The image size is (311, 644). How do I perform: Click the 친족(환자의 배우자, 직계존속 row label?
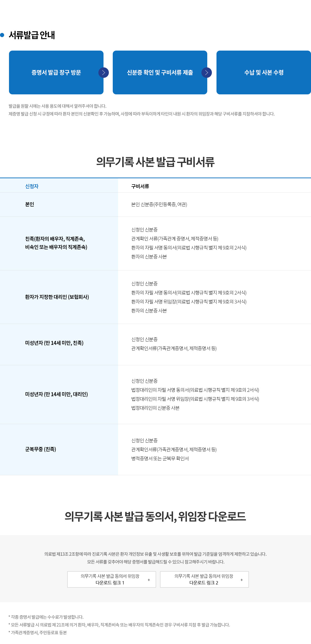pyautogui.click(x=56, y=243)
